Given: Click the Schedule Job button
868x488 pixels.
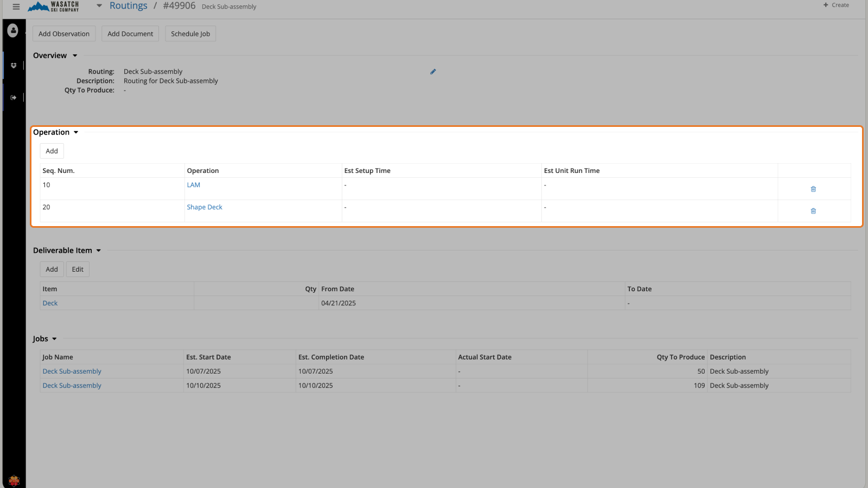Looking at the screenshot, I should pos(190,33).
